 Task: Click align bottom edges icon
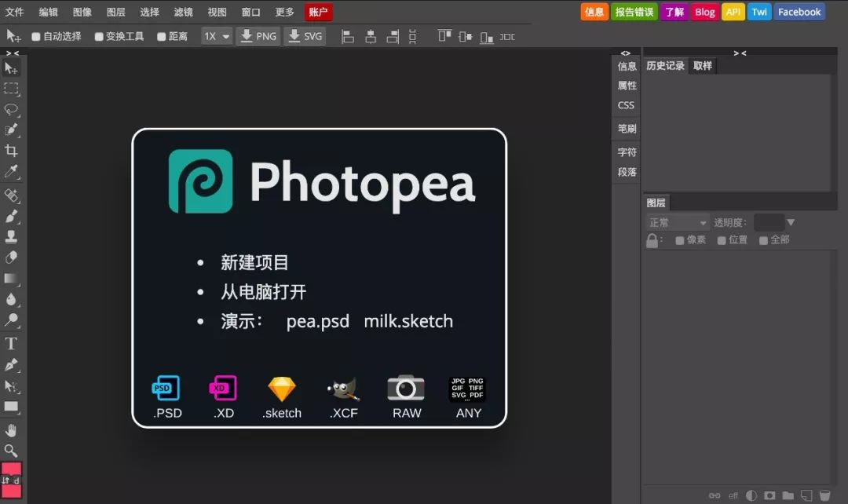[x=487, y=37]
